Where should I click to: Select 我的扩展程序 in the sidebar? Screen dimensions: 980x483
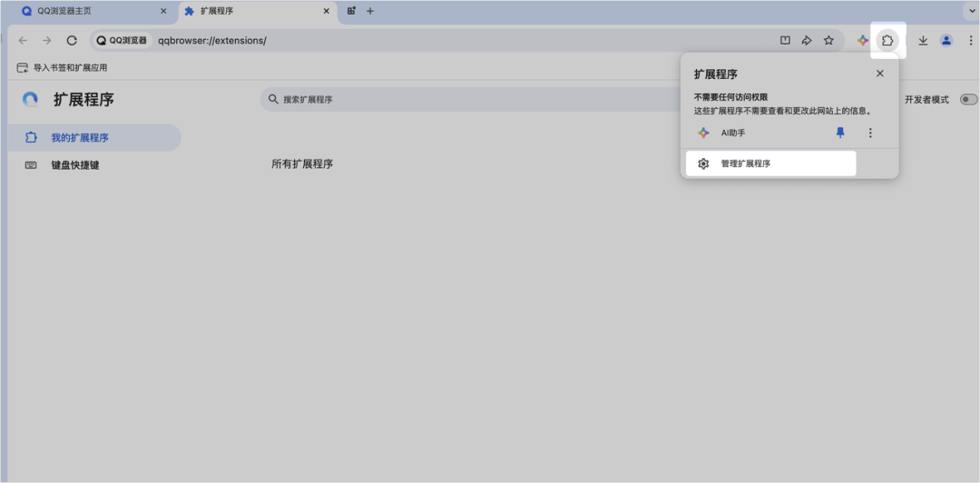point(94,138)
